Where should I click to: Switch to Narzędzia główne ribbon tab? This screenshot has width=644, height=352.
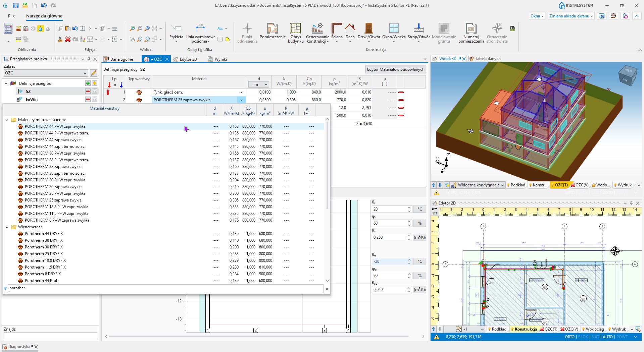pyautogui.click(x=44, y=16)
